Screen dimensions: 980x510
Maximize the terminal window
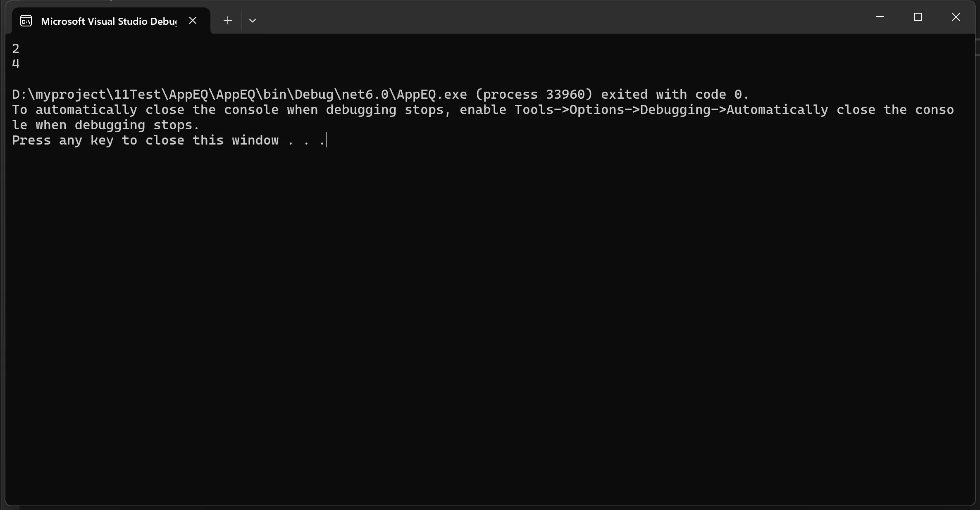[x=918, y=17]
